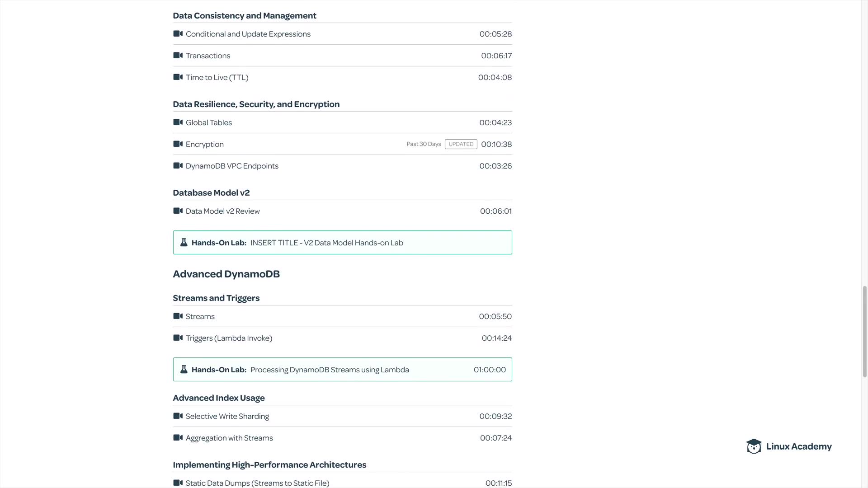
Task: Open Processing DynamoDB Streams using Lambda lab
Action: click(x=330, y=370)
